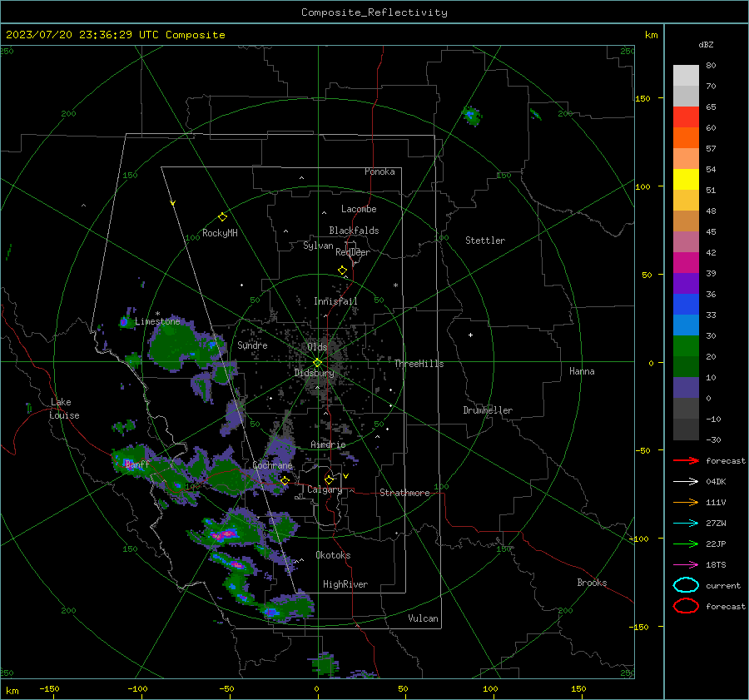Click the Lake Louise label
Viewport: 749px width, 700px height.
click(64, 409)
